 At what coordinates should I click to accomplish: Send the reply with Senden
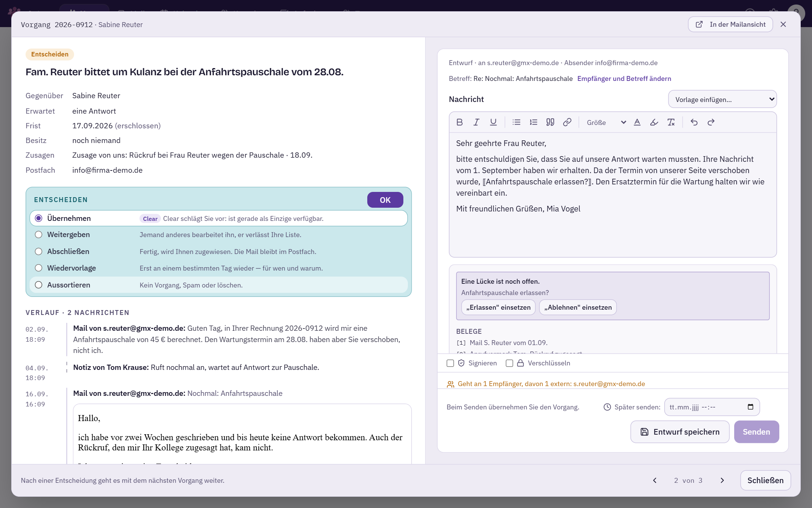click(x=756, y=432)
